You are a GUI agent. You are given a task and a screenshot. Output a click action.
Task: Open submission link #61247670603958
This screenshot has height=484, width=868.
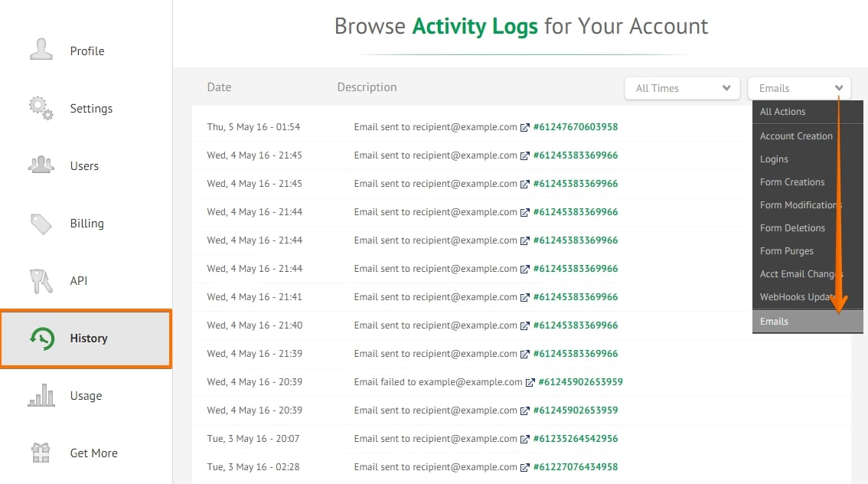coord(575,127)
